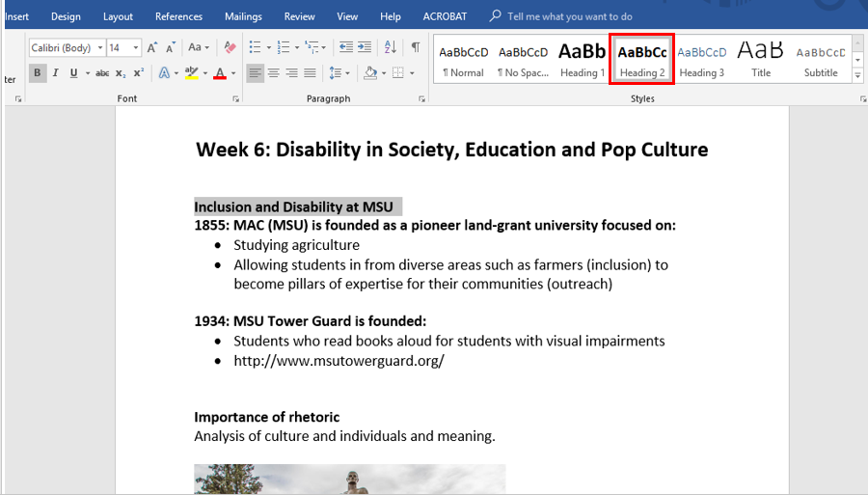Toggle Superscript formatting
Viewport: 868px width, 495px height.
(x=138, y=72)
